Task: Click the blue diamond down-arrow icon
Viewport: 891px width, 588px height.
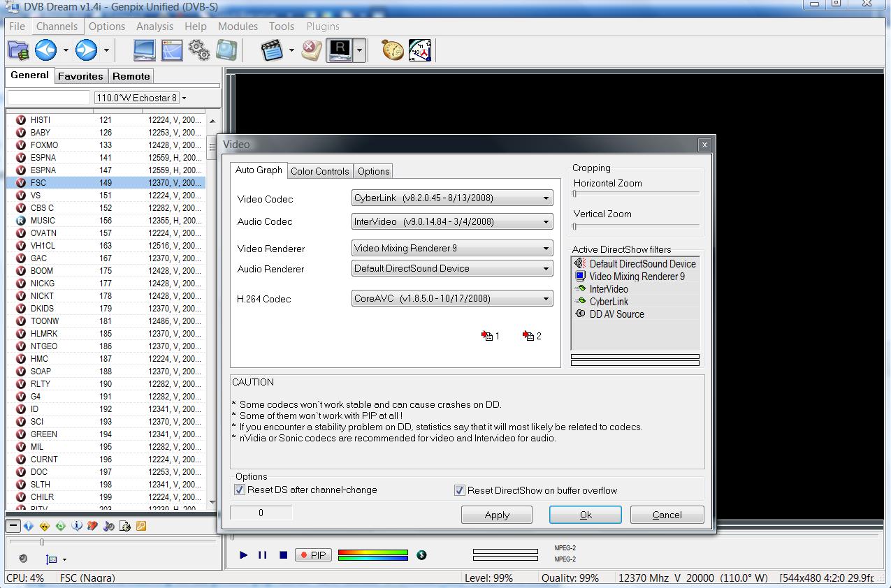Action: (x=29, y=527)
